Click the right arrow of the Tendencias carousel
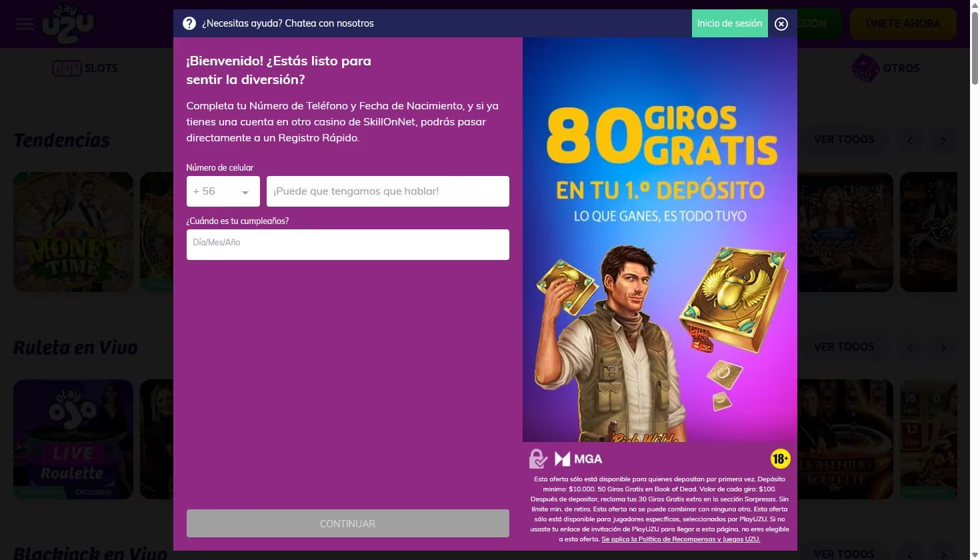The image size is (980, 560). (943, 141)
